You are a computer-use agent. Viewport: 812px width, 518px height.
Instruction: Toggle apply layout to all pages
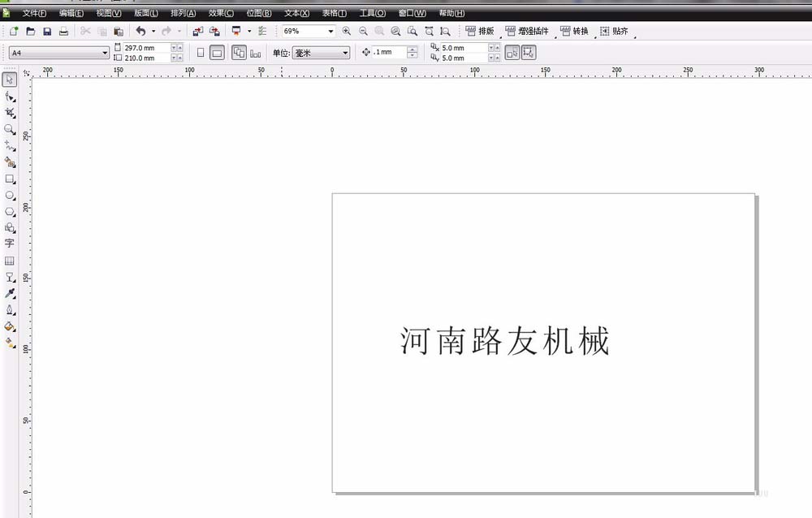[239, 52]
